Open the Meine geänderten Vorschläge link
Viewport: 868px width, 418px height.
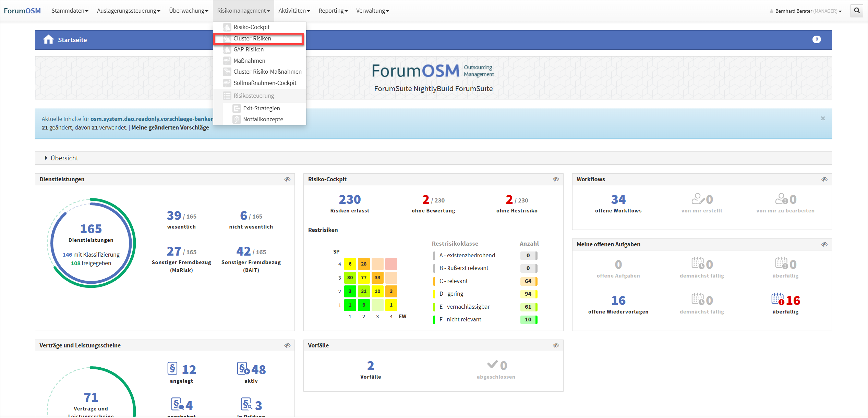[170, 127]
